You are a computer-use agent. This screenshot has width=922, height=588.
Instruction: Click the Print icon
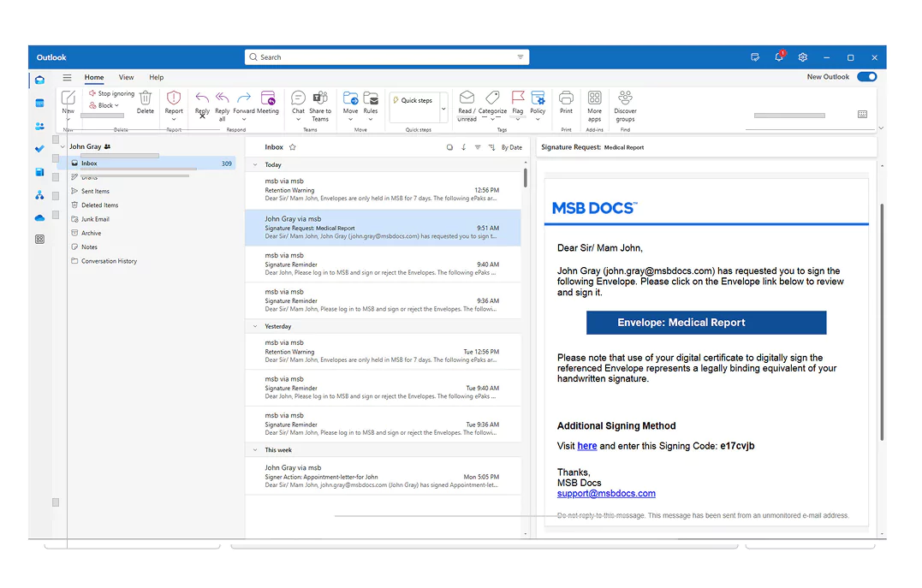pos(566,98)
